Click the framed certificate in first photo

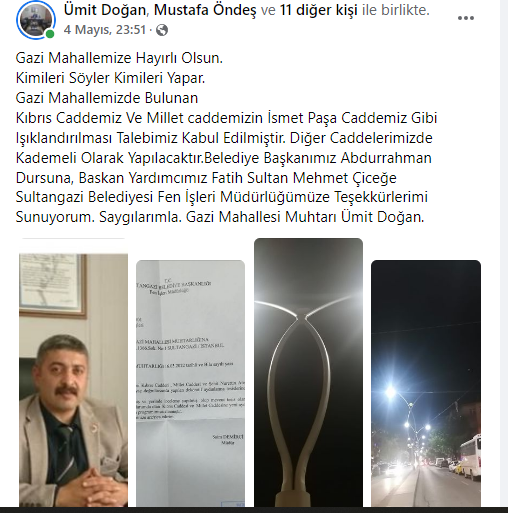[53, 286]
